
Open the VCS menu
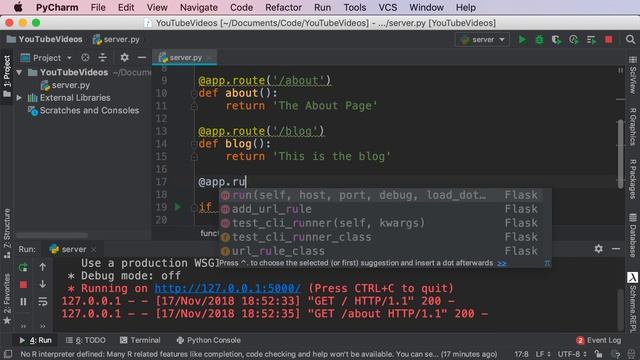pos(387,7)
